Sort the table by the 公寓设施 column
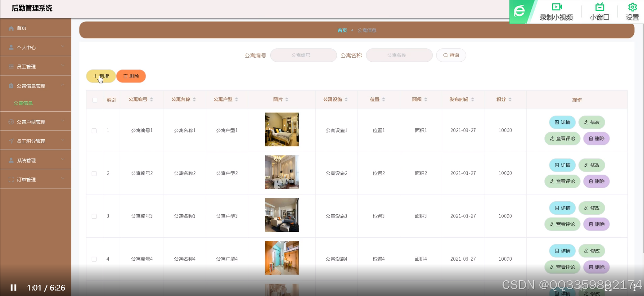This screenshot has width=644, height=296. point(346,100)
